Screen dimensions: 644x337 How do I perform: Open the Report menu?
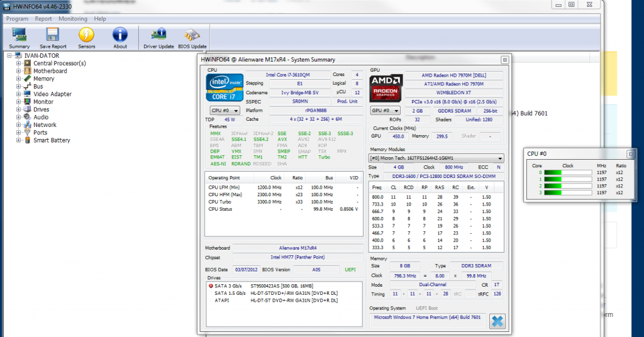43,19
